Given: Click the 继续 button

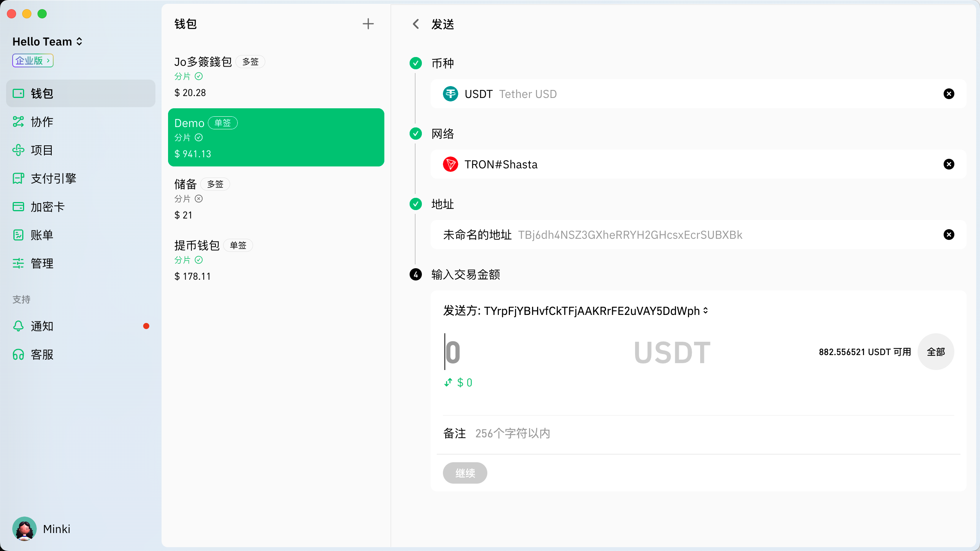Looking at the screenshot, I should pyautogui.click(x=465, y=473).
